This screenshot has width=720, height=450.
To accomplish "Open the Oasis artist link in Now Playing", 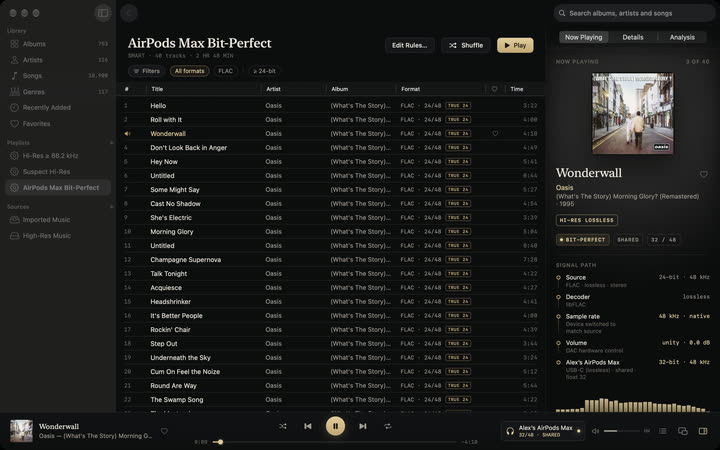I will point(564,187).
